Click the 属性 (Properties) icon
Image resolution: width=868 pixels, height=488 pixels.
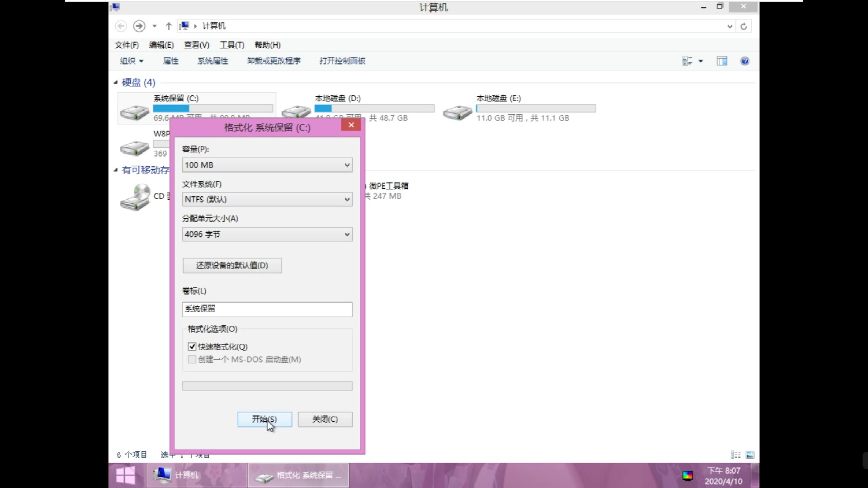pyautogui.click(x=170, y=61)
